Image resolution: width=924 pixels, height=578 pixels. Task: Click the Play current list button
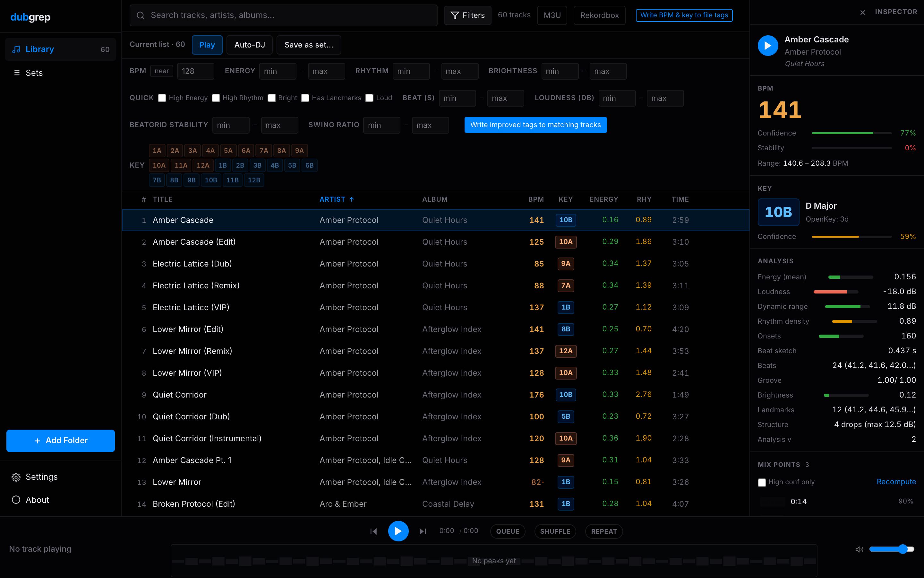coord(207,45)
